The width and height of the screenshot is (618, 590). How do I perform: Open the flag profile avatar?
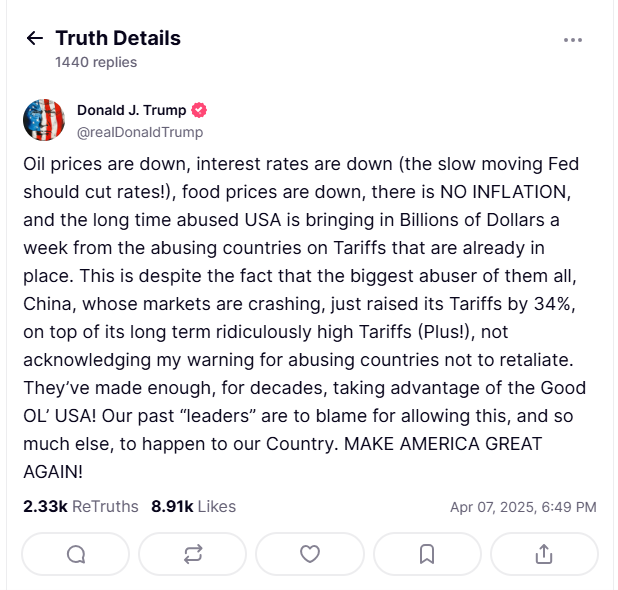[44, 120]
